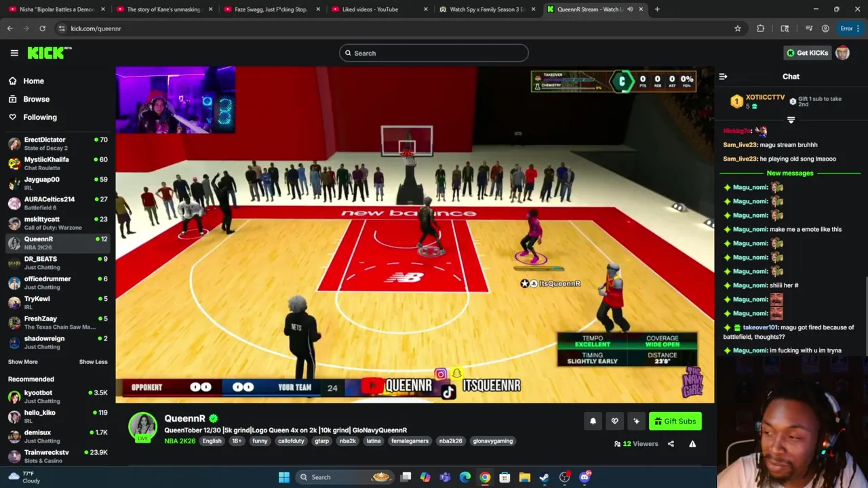This screenshot has height=488, width=868.
Task: Open ErectDictator's channel in Following list
Action: pyautogui.click(x=58, y=144)
